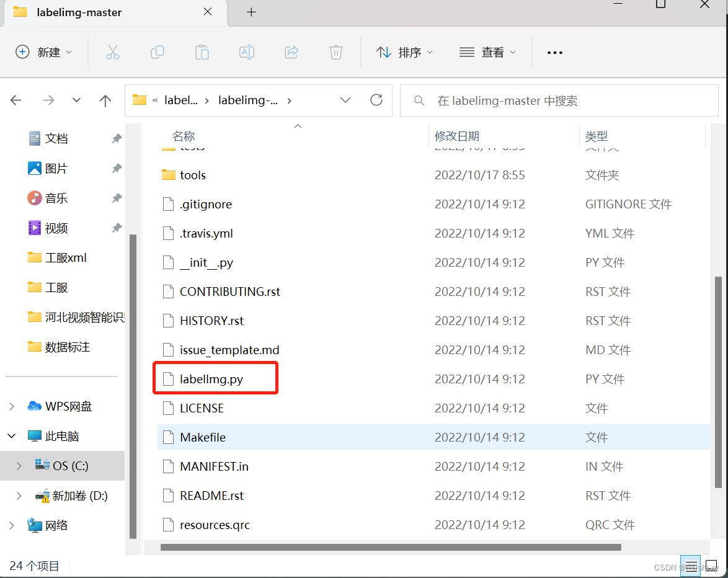The width and height of the screenshot is (728, 578).
Task: Open 工服 folder in sidebar
Action: tap(56, 287)
